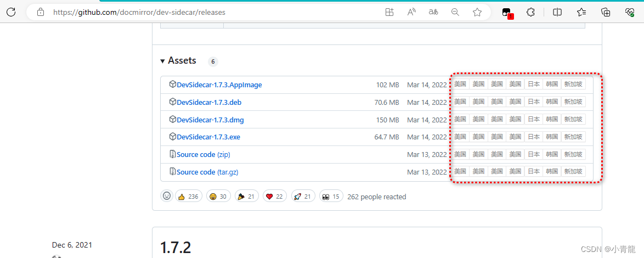Toggle the rocket reaction with 21
This screenshot has height=258, width=644.
(x=303, y=197)
